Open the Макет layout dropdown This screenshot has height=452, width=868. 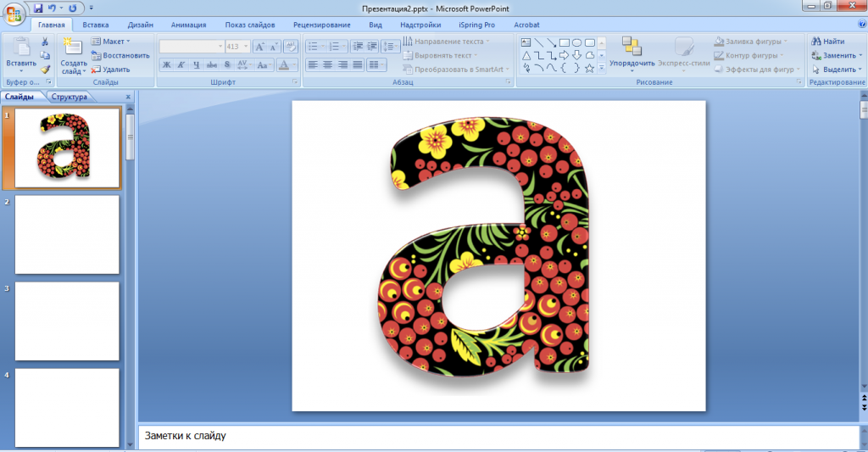click(x=110, y=42)
